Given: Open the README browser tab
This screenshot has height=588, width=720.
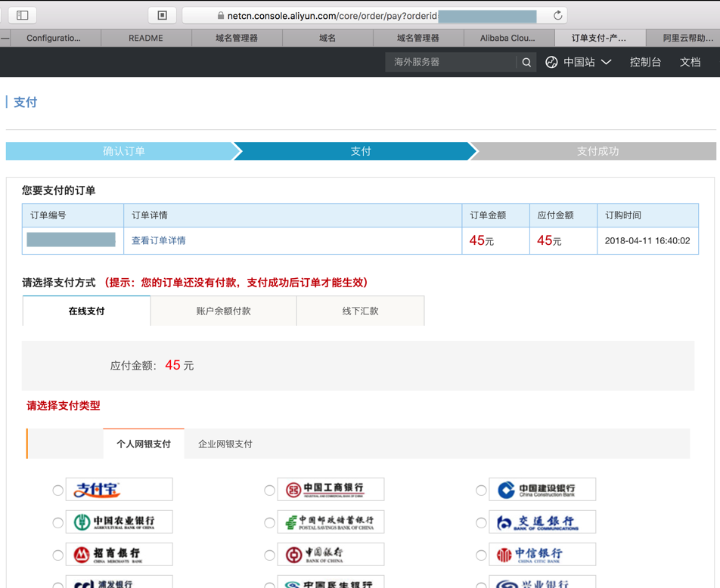Looking at the screenshot, I should click(145, 38).
